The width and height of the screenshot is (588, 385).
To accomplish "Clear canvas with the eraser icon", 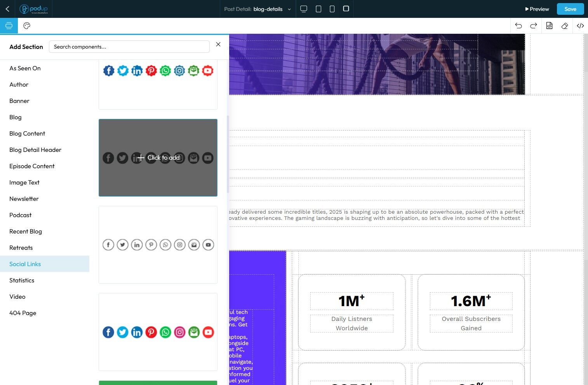I will coord(565,26).
